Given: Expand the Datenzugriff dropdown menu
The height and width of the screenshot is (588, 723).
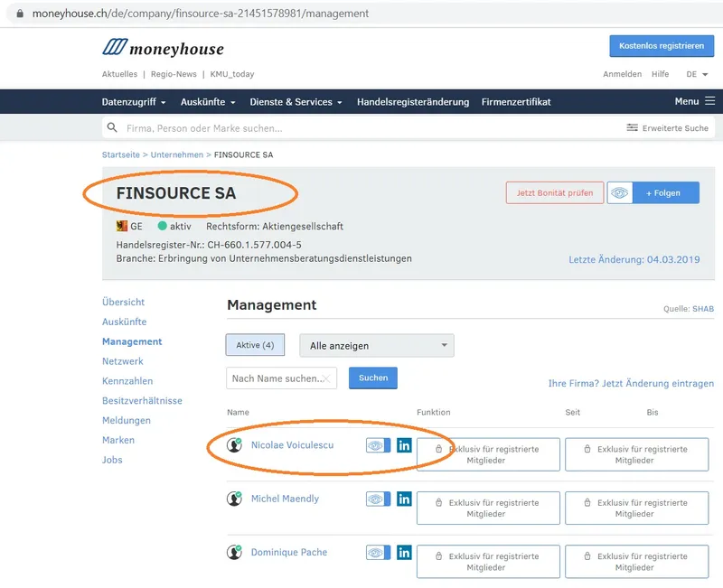Looking at the screenshot, I should (134, 102).
